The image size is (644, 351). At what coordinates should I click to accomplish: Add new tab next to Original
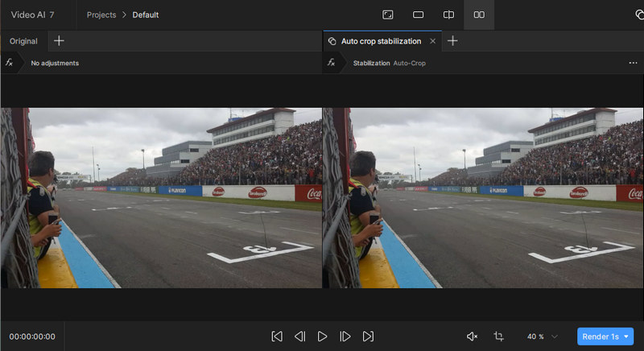pos(59,40)
